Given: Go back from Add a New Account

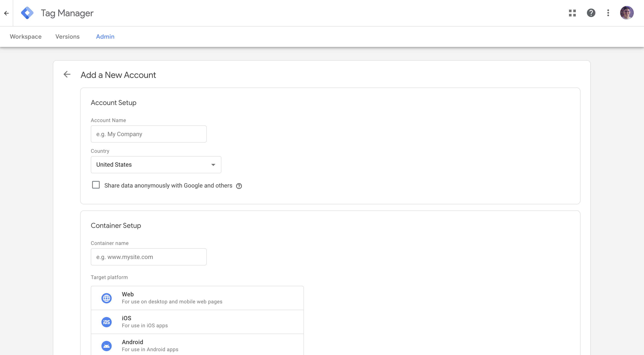Looking at the screenshot, I should pyautogui.click(x=67, y=74).
